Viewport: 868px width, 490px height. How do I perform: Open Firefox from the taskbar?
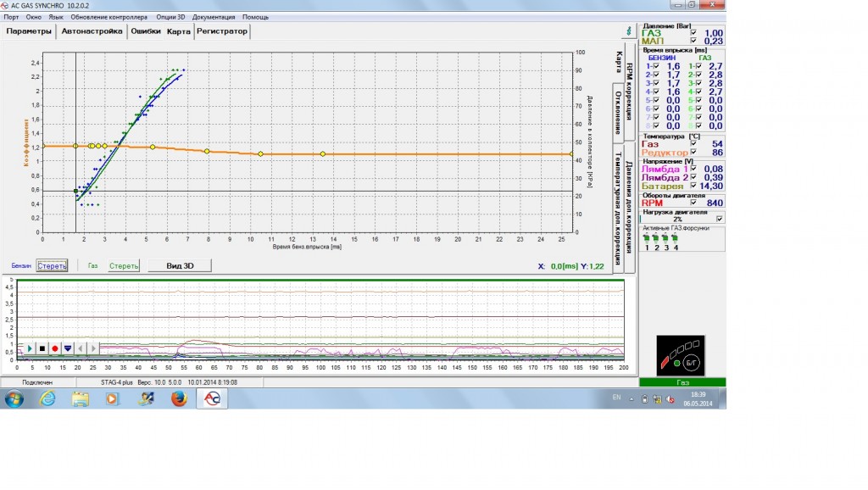pyautogui.click(x=178, y=399)
